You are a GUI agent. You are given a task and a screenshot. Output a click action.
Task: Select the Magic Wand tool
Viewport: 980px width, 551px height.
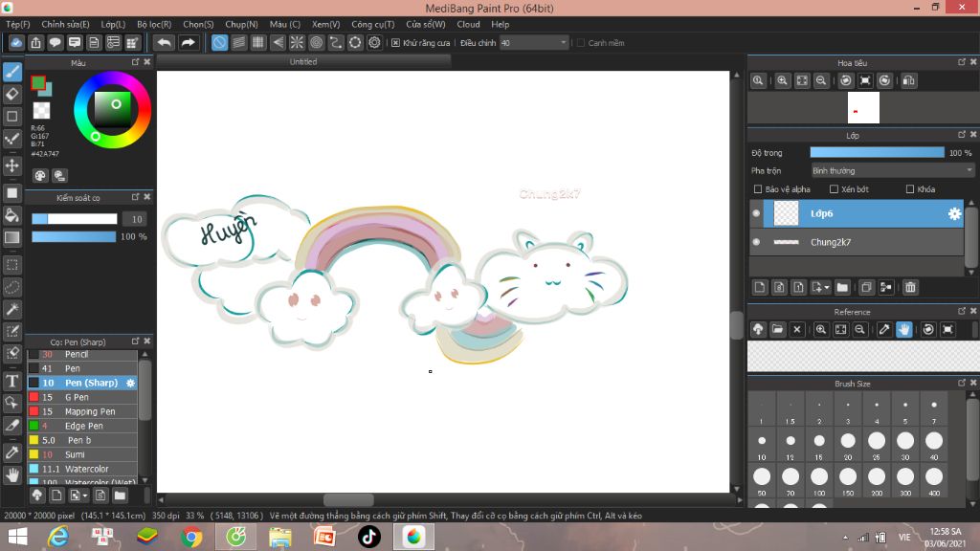click(12, 309)
